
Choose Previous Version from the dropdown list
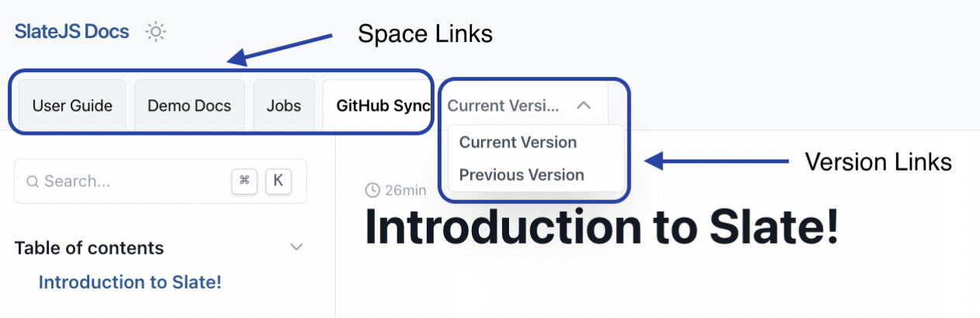click(x=521, y=175)
